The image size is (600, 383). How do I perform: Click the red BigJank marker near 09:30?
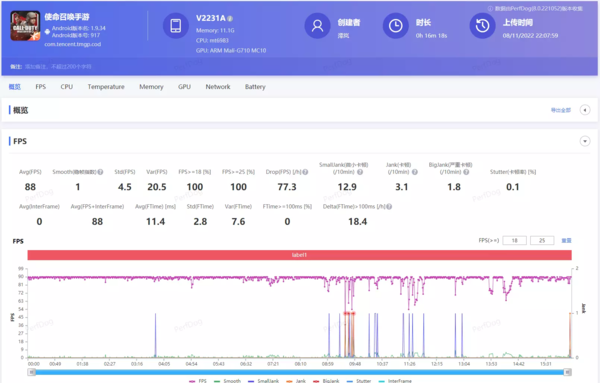pos(349,314)
